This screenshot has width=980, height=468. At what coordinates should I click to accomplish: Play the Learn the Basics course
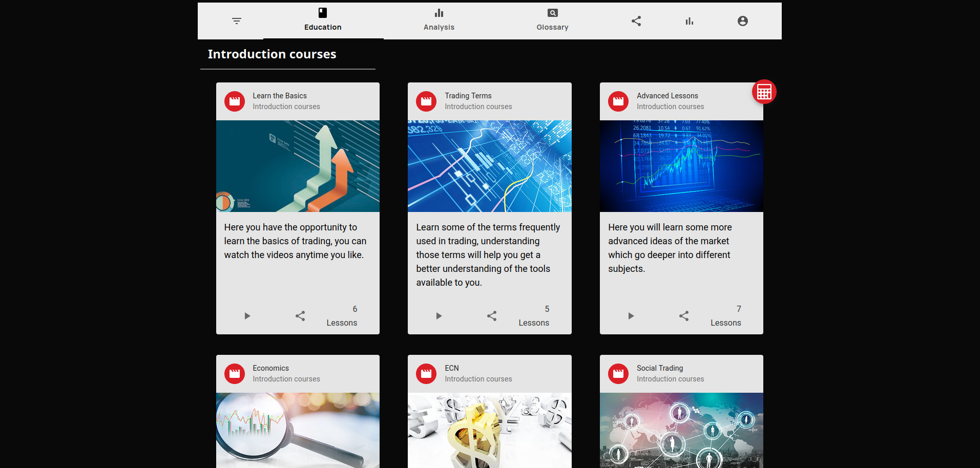(x=247, y=316)
